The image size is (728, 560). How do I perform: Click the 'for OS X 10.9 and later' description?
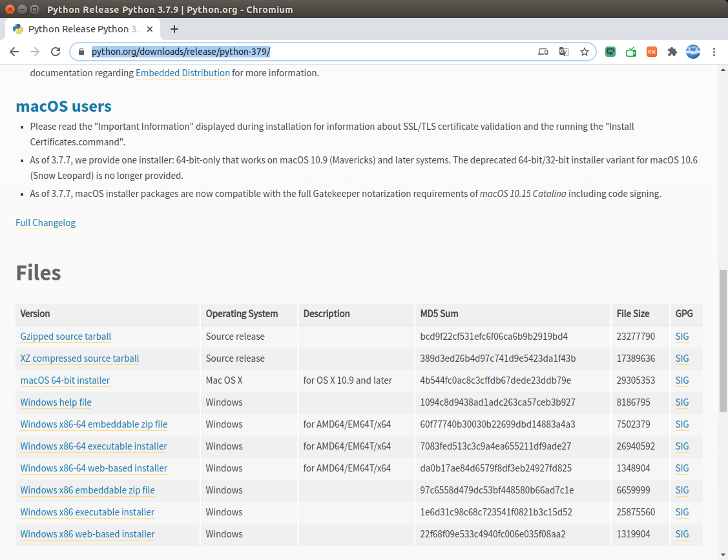pyautogui.click(x=348, y=380)
